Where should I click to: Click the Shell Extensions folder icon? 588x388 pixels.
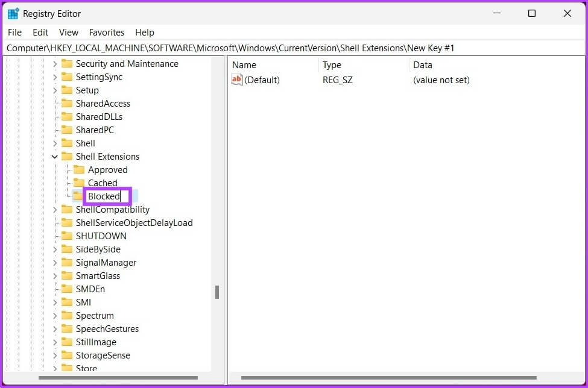[x=67, y=157]
